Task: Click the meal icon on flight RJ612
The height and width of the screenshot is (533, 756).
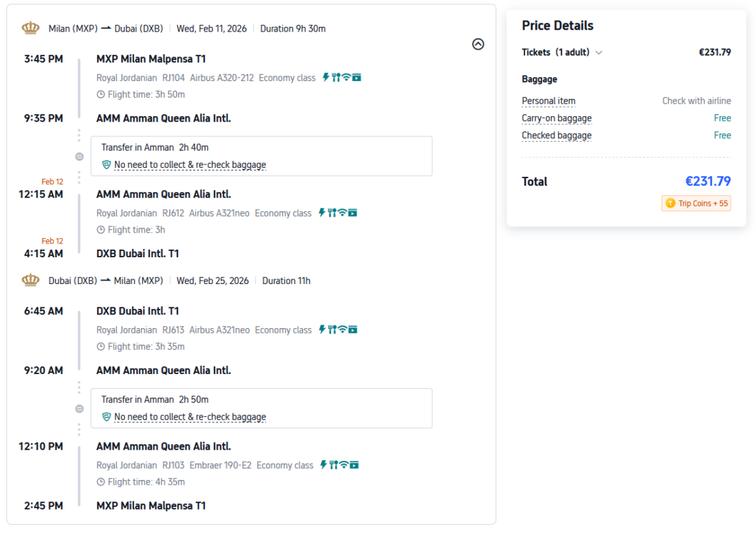Action: [332, 213]
